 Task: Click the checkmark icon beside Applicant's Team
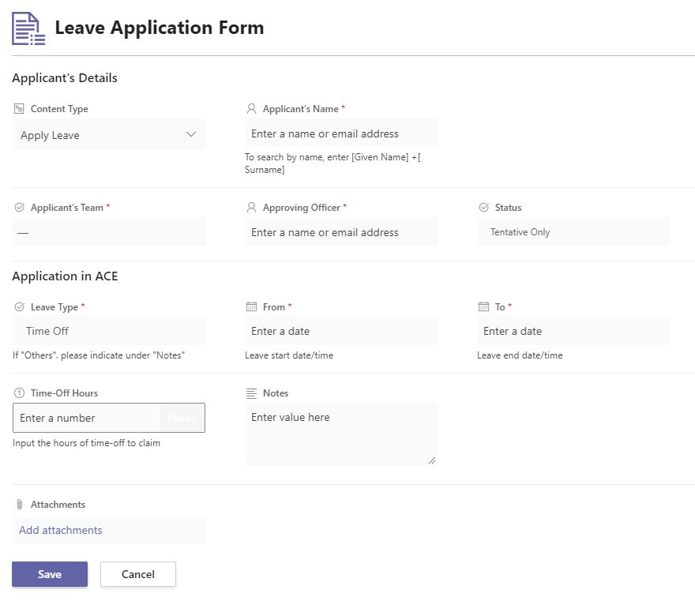click(x=18, y=207)
